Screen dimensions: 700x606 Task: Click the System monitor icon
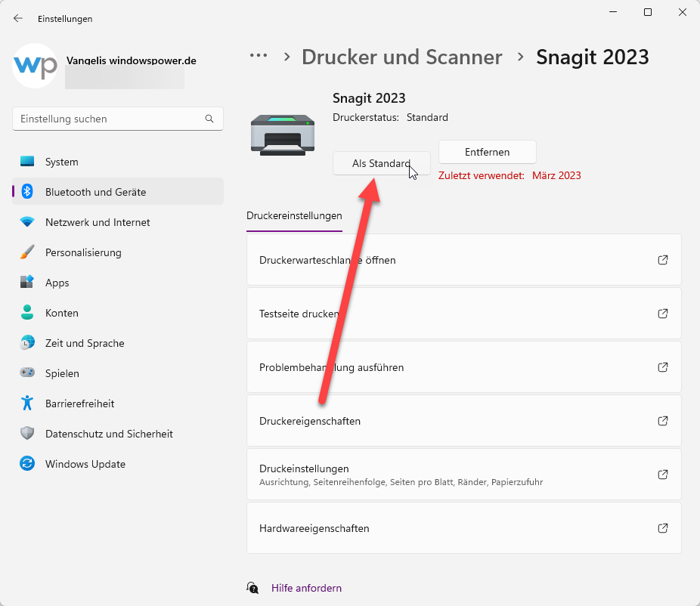pyautogui.click(x=27, y=162)
